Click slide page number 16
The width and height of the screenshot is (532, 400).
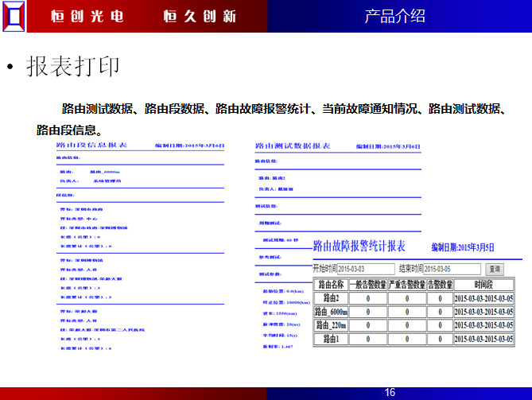(390, 393)
